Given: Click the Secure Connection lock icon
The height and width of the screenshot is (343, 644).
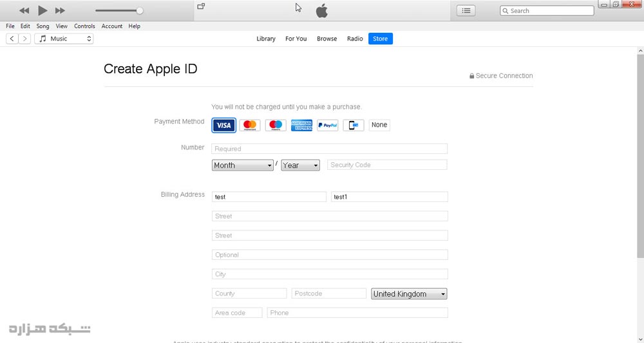Looking at the screenshot, I should (x=471, y=76).
